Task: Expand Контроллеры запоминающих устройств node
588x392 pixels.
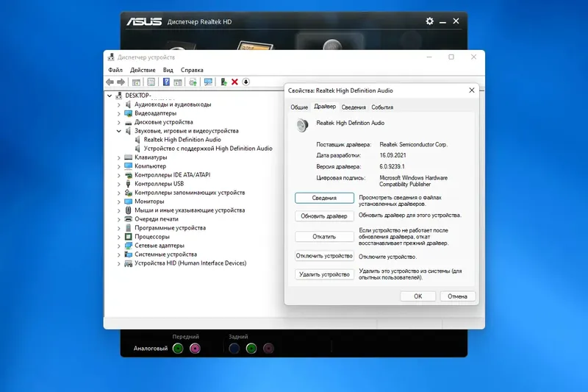Action: pyautogui.click(x=119, y=193)
